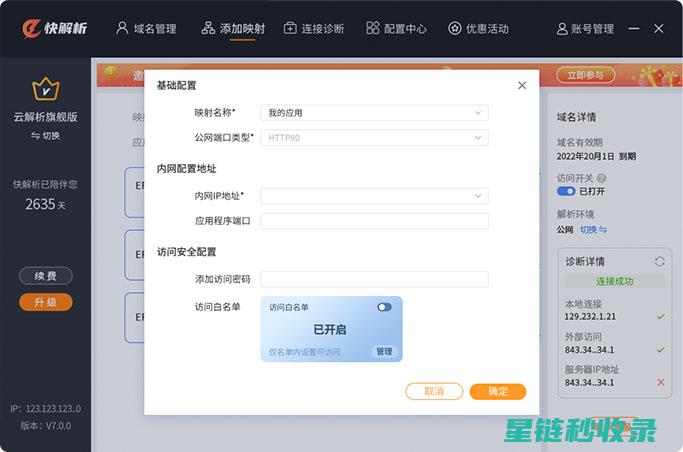
Task: Open the 连接诊断 tab
Action: pos(314,29)
